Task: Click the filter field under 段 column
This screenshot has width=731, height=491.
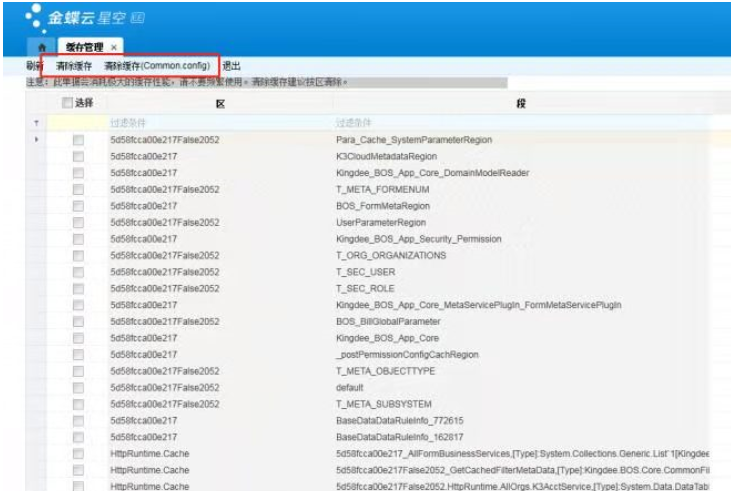Action: (x=522, y=123)
